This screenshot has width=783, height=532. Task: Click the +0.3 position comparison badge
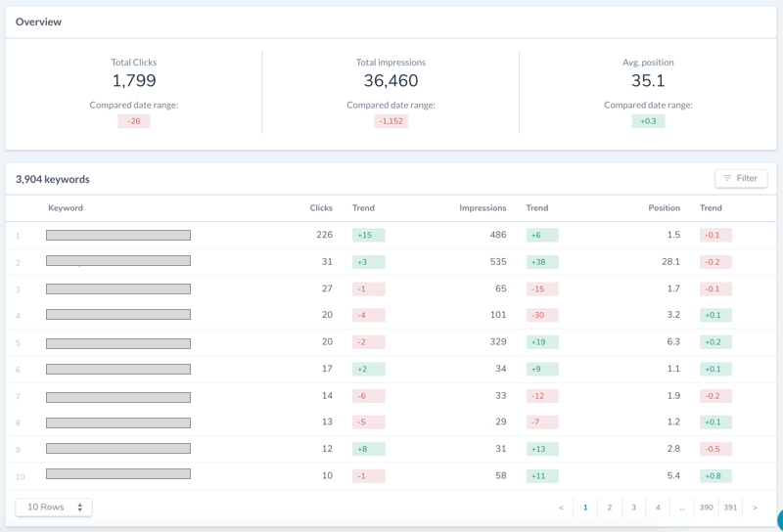pos(648,121)
